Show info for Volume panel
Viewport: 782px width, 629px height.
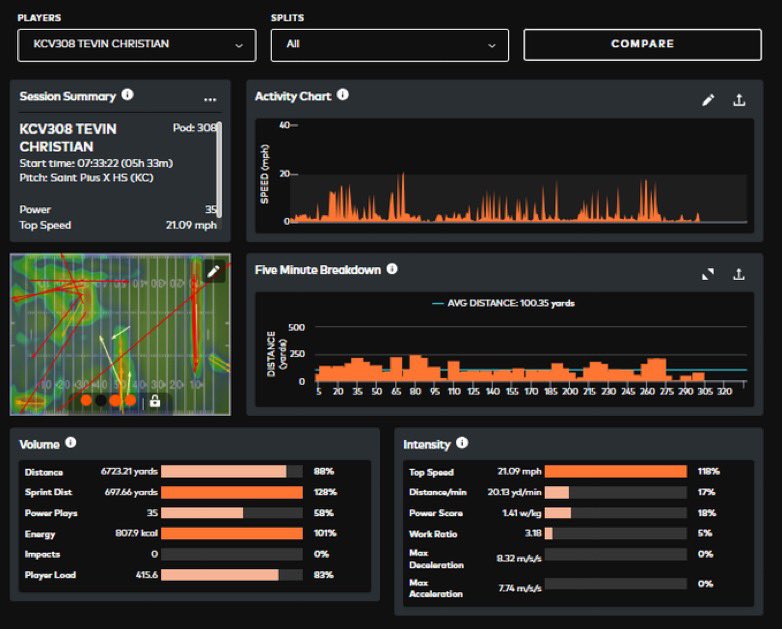click(71, 442)
